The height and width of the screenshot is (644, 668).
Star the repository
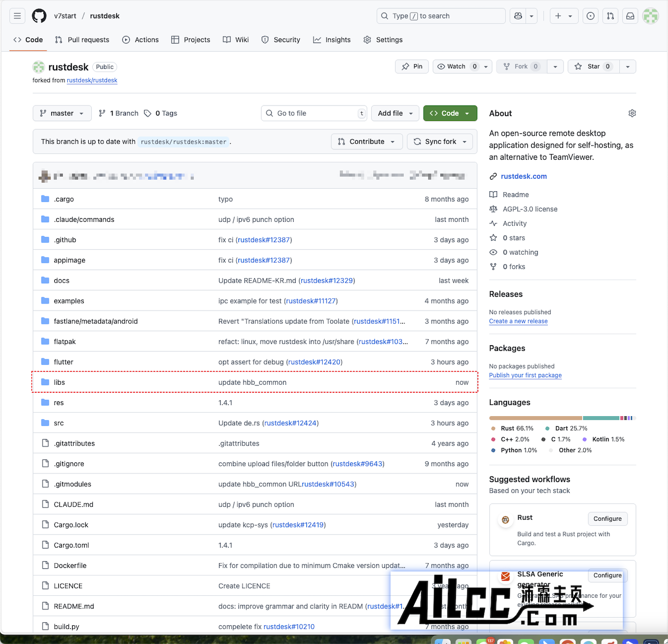[593, 66]
